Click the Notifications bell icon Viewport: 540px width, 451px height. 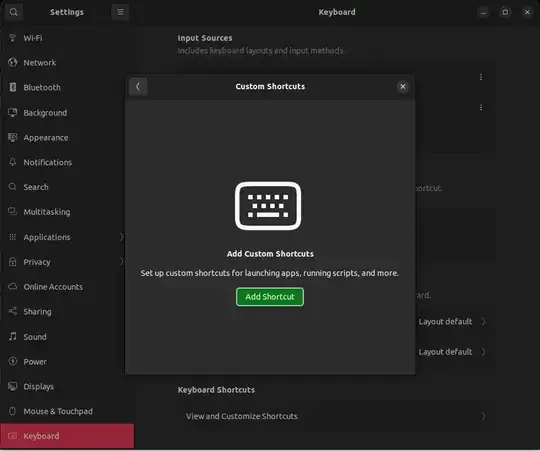tap(12, 162)
